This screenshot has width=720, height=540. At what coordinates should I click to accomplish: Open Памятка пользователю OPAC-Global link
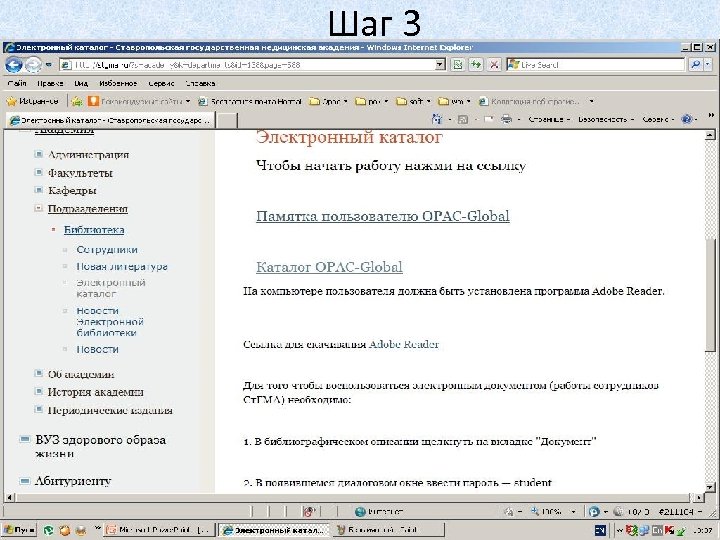click(382, 216)
